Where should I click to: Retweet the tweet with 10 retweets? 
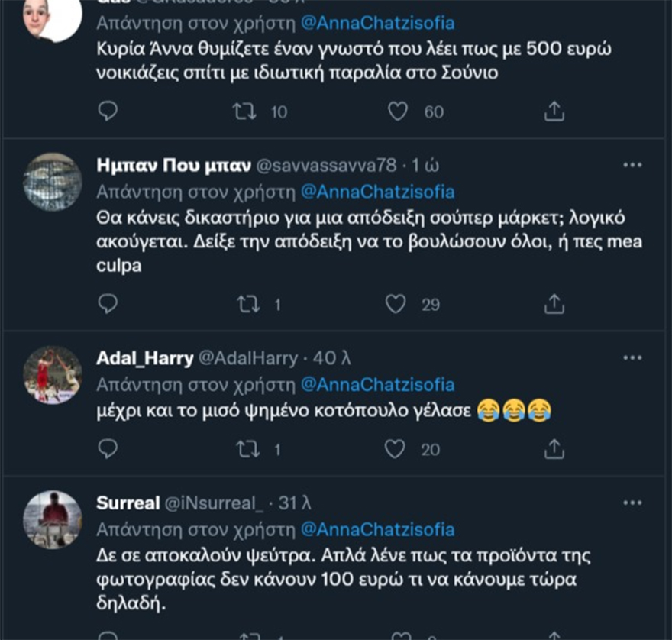click(x=243, y=112)
